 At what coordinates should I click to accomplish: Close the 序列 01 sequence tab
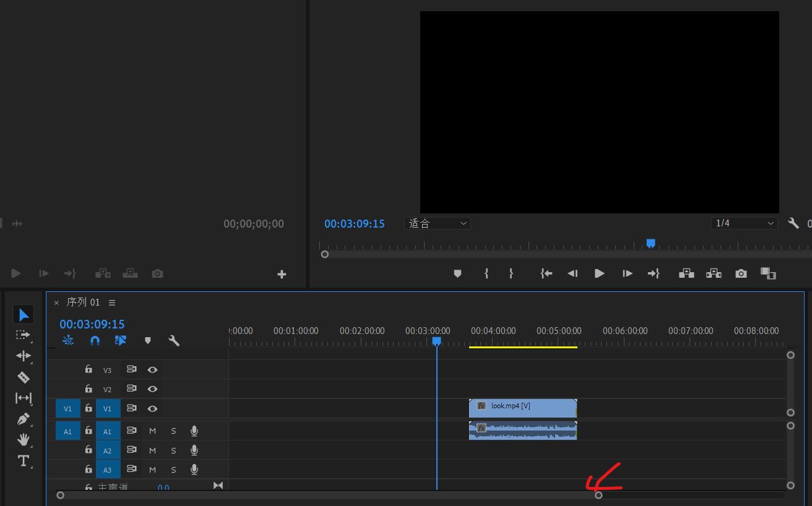click(56, 302)
